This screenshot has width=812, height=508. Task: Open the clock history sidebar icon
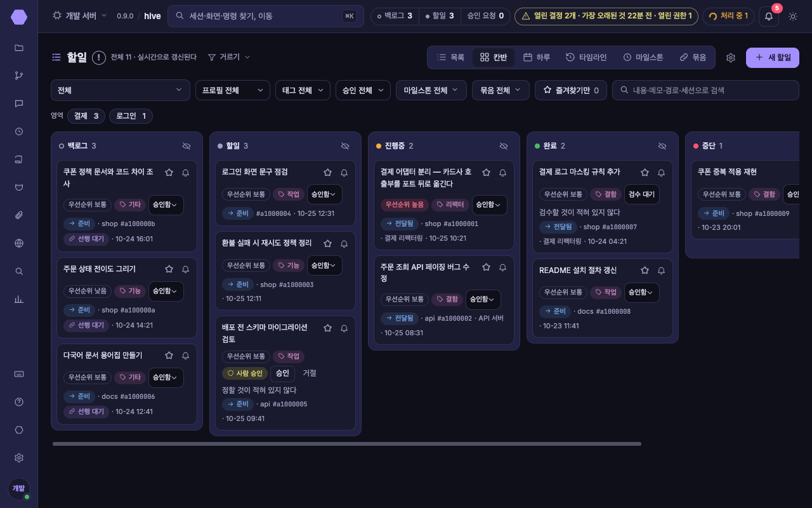pyautogui.click(x=19, y=131)
